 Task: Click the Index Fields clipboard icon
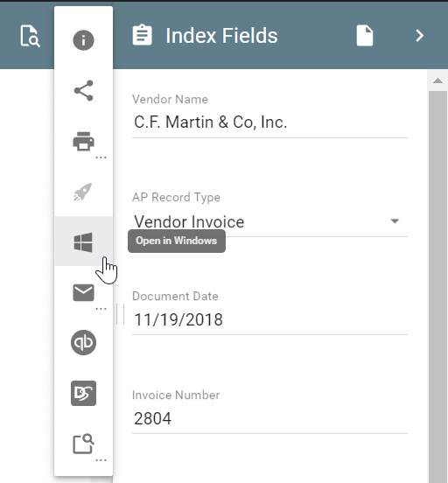142,35
